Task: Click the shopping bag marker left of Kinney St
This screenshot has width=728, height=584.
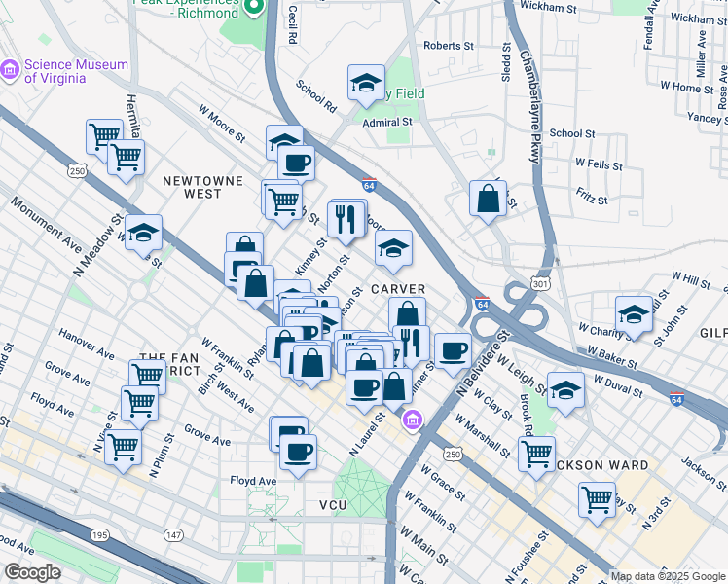Action: point(255,284)
